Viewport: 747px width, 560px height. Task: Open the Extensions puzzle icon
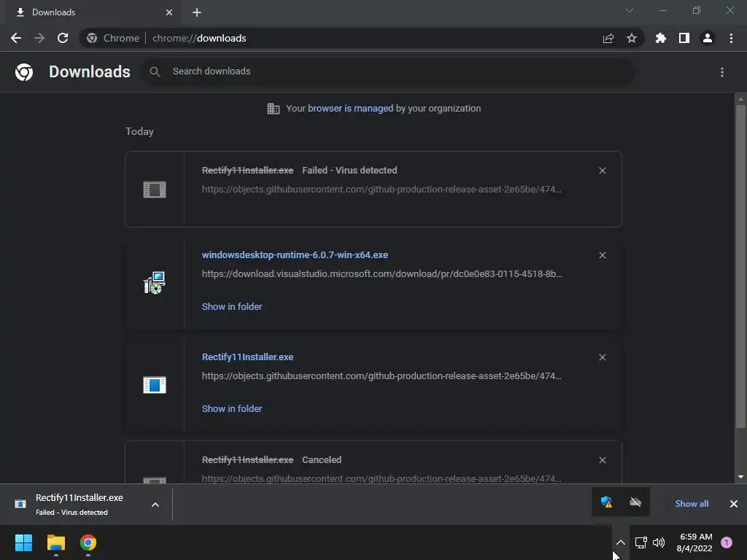click(661, 38)
